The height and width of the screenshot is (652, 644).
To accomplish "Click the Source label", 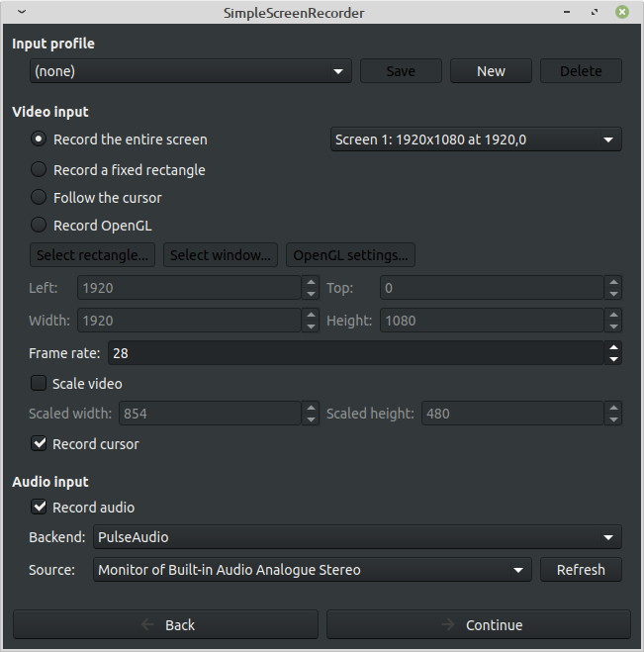I will (52, 570).
